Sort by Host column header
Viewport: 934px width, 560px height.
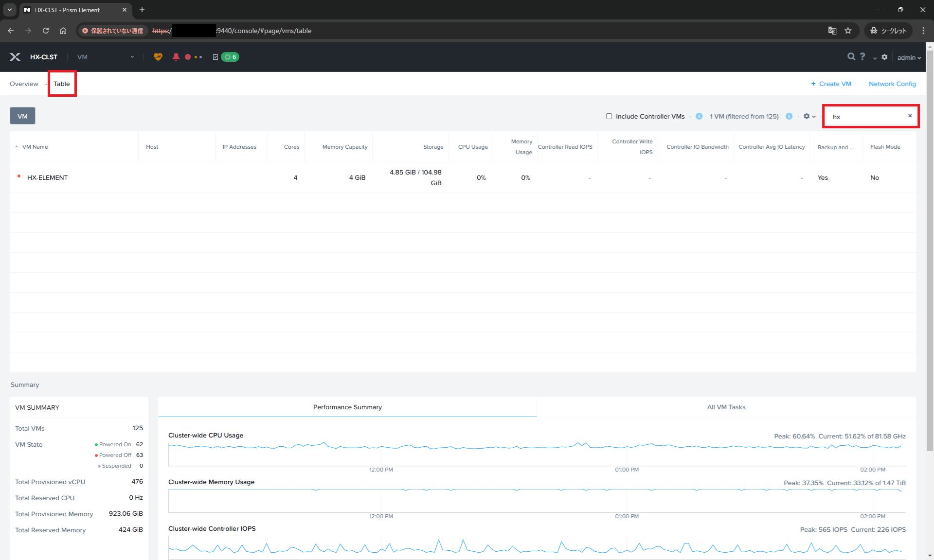click(152, 147)
